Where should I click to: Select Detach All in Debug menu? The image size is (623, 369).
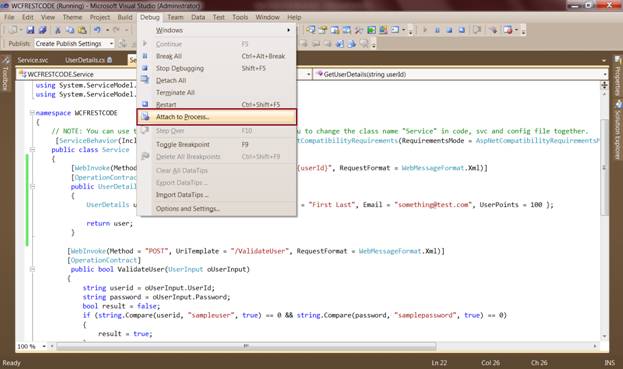coord(217,80)
